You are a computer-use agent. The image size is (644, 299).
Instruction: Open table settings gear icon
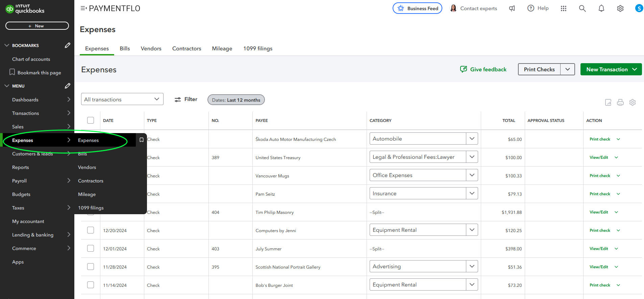click(x=633, y=102)
